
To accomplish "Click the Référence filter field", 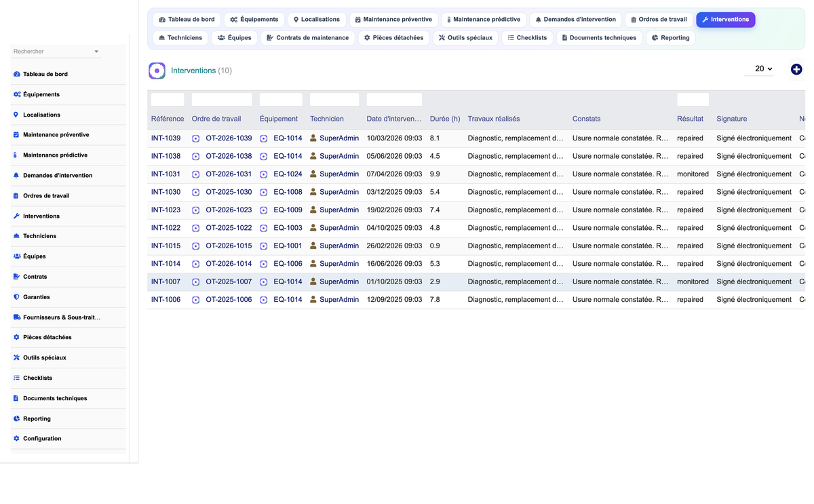I will point(168,100).
